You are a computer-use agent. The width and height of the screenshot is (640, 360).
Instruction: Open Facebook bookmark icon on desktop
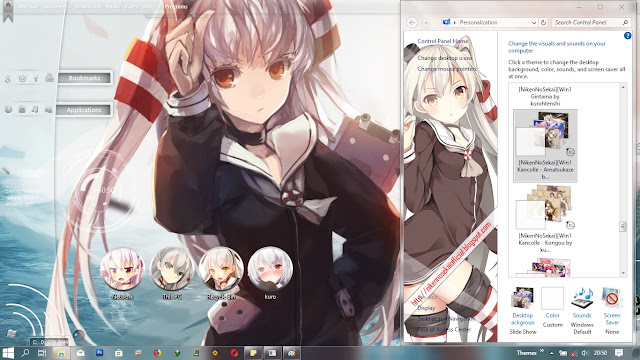36,78
